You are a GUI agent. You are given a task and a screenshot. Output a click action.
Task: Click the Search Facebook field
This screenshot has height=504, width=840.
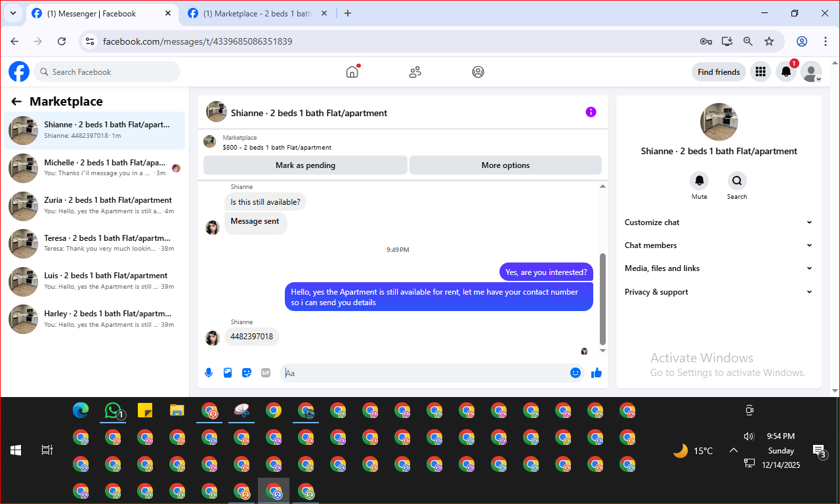[x=107, y=72]
